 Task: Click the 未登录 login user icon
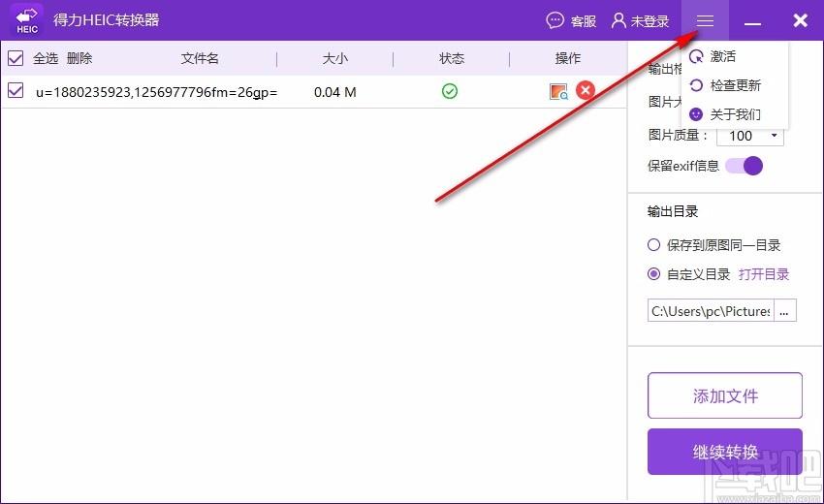619,21
